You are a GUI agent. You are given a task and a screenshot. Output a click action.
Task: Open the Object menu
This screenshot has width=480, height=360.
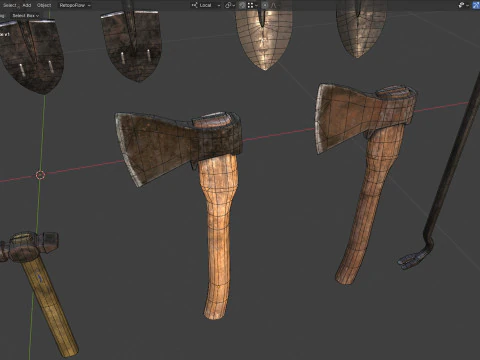(x=44, y=5)
